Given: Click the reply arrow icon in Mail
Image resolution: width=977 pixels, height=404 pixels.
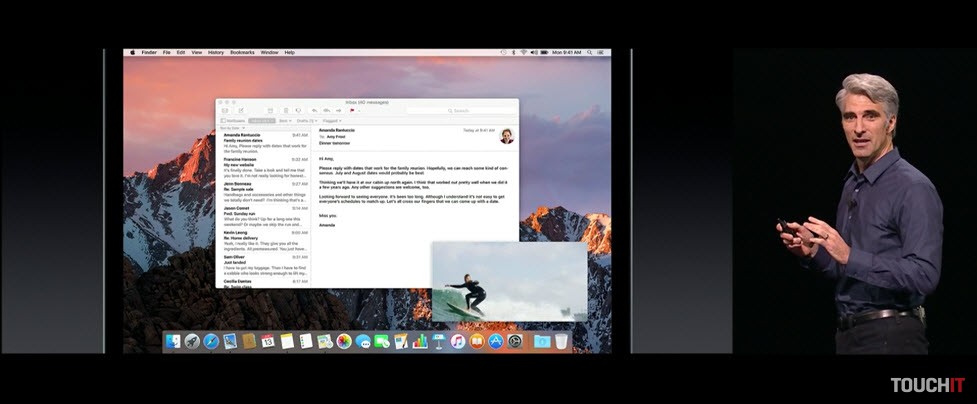Looking at the screenshot, I should (314, 111).
